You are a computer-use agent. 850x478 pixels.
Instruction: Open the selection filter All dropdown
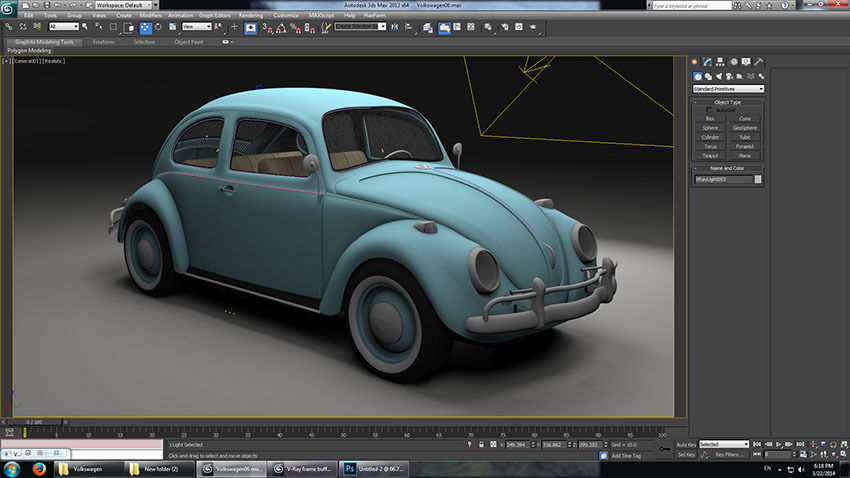pos(63,27)
